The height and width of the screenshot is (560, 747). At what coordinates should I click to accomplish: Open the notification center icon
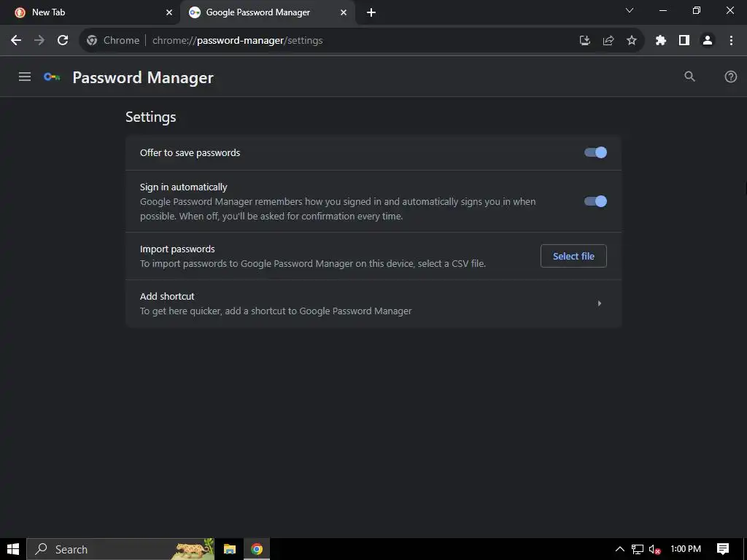(x=723, y=549)
